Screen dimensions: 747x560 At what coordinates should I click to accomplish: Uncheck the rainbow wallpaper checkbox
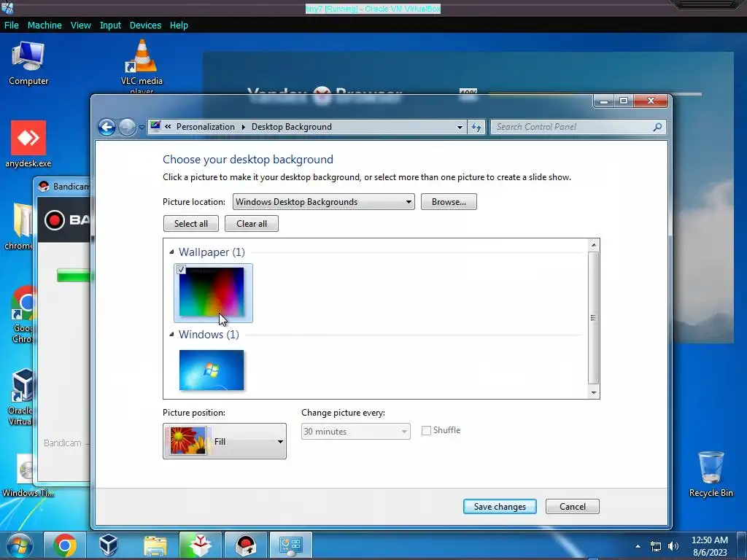click(181, 270)
